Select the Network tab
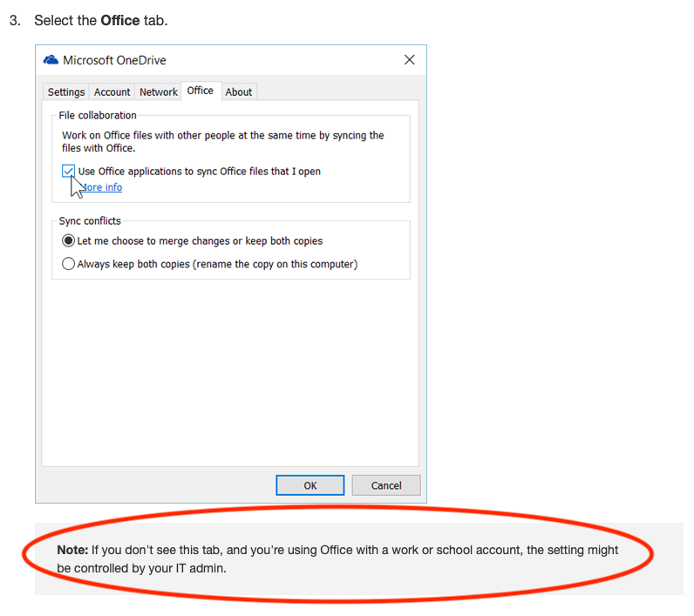This screenshot has height=616, width=694. point(158,92)
